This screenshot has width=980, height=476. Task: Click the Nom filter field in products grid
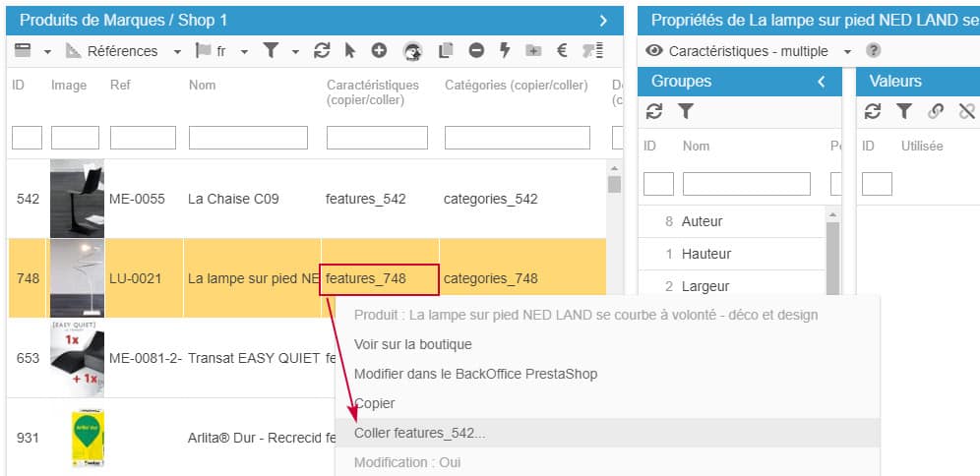pos(248,138)
